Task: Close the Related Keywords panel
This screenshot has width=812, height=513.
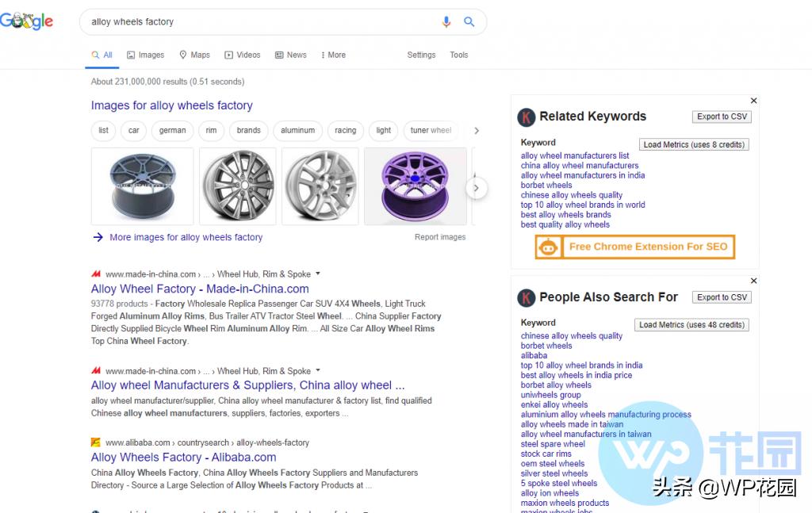Action: coord(753,101)
